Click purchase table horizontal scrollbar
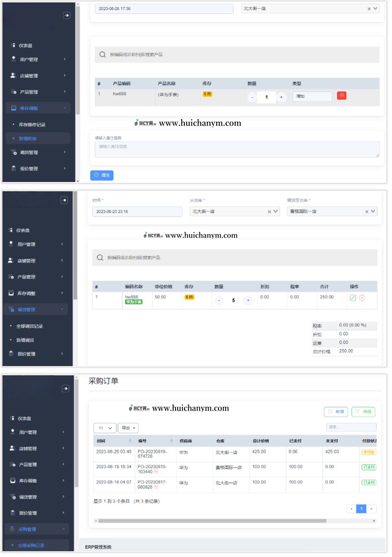This screenshot has height=557, width=392. tap(212, 521)
